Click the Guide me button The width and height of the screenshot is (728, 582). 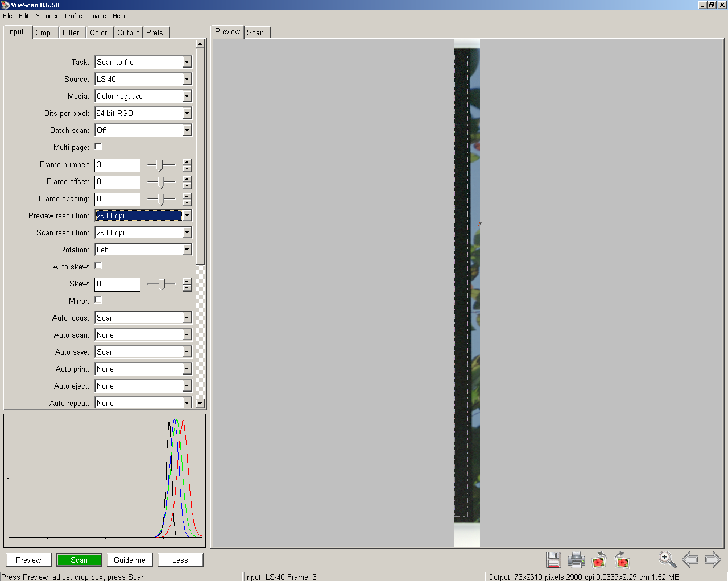[x=130, y=560]
